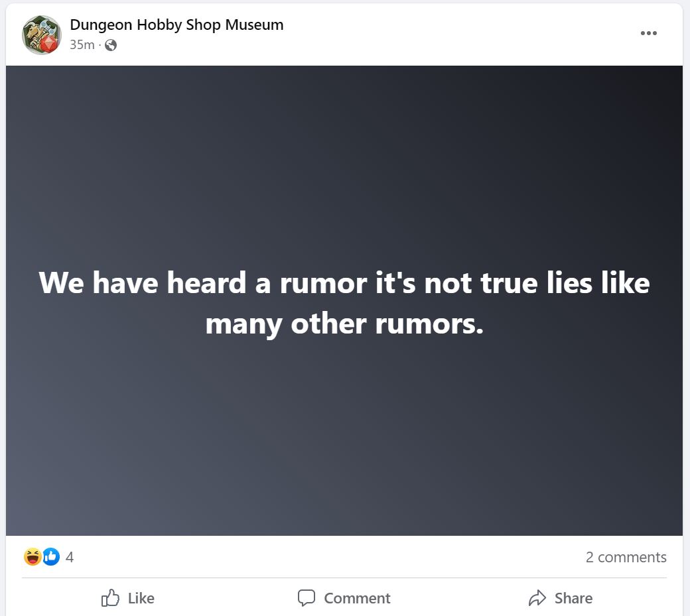This screenshot has width=690, height=616.
Task: Click the laughing Haha reaction emoji
Action: tap(32, 557)
